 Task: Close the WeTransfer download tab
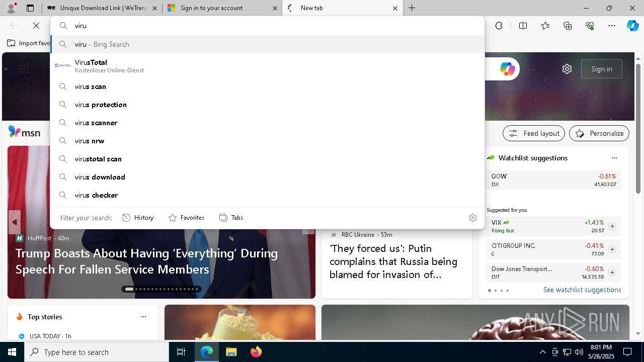click(x=154, y=8)
